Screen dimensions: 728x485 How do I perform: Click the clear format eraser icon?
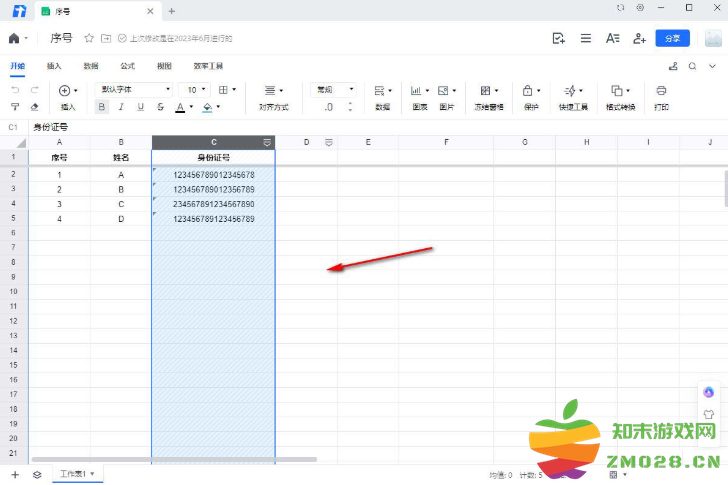click(34, 106)
